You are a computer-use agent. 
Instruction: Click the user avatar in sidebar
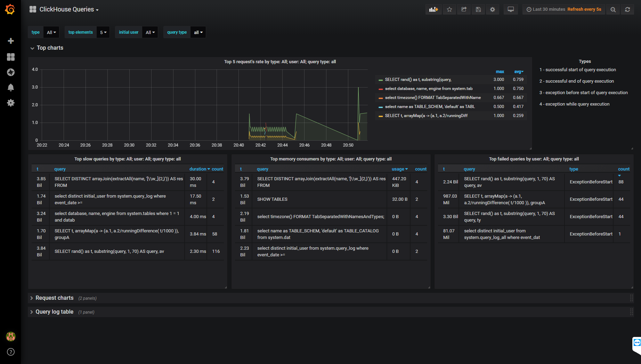(11, 336)
